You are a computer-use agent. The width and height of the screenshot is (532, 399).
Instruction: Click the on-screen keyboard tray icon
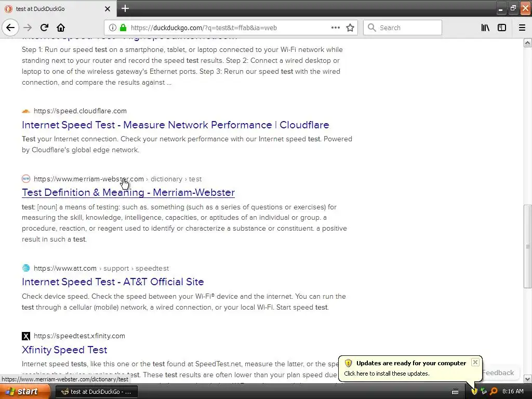455,392
